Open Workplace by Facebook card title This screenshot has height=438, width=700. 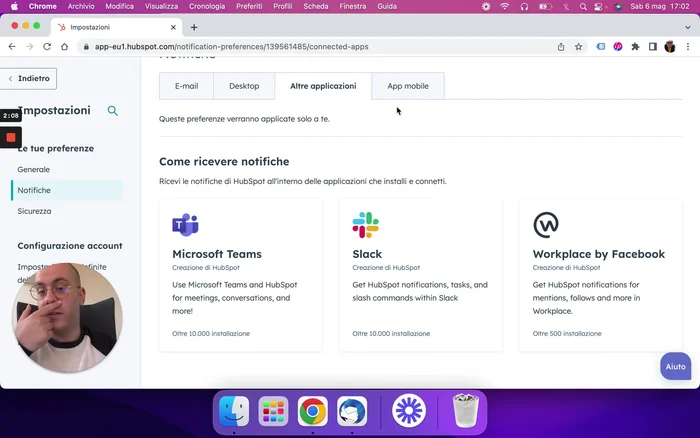[599, 254]
